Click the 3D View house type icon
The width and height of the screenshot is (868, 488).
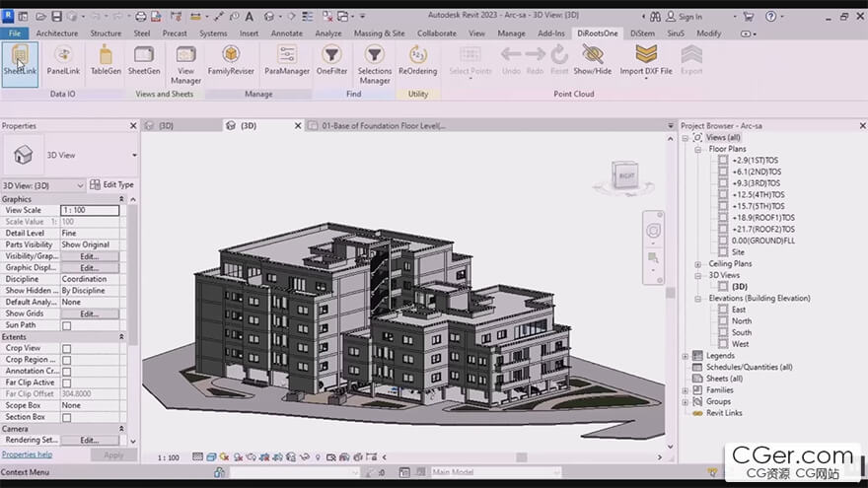pyautogui.click(x=23, y=155)
